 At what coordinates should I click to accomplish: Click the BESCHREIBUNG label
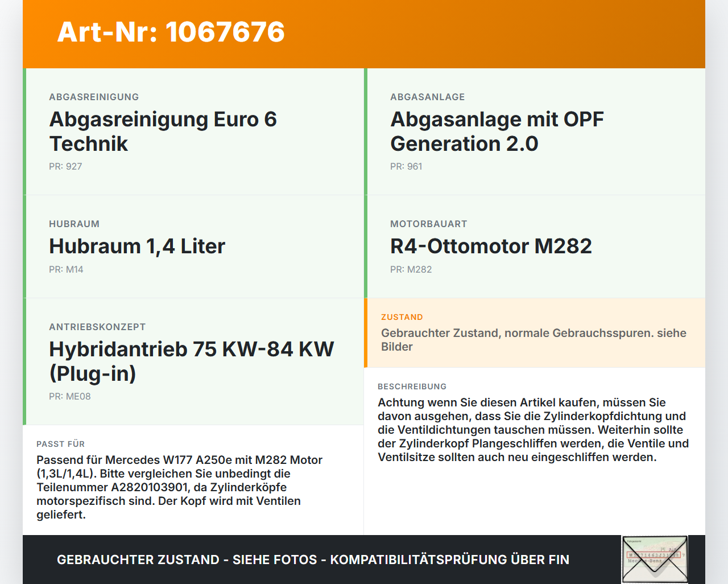412,386
